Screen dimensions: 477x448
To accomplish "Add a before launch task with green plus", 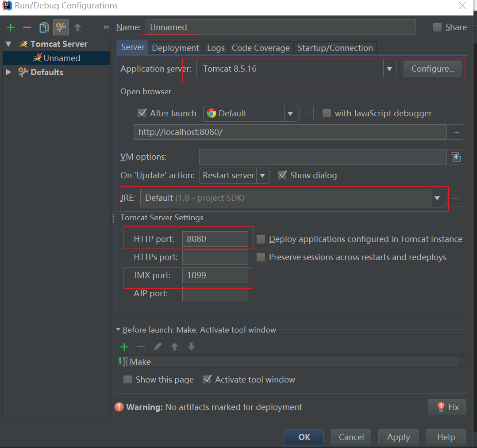I will coord(124,347).
